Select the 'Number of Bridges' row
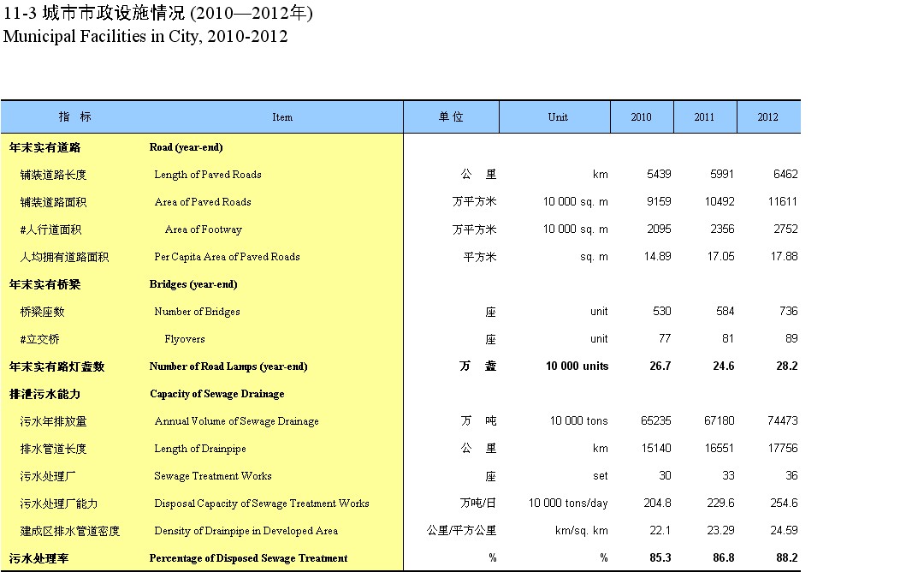Screen dimensions: 924x572 click(x=197, y=312)
